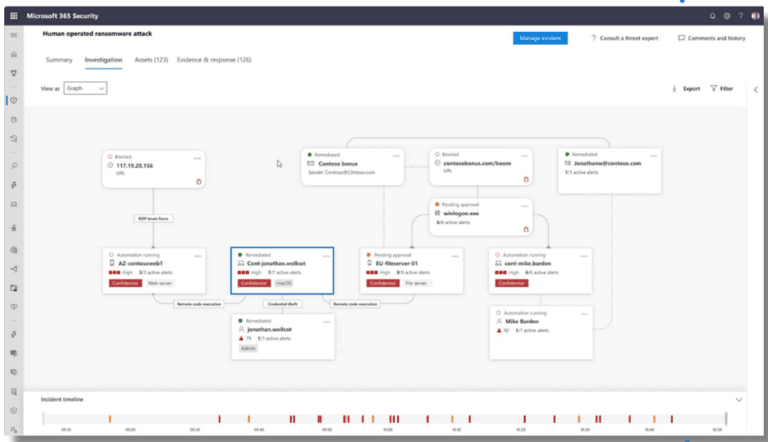The image size is (768, 442).
Task: Click the Filter button
Action: [721, 89]
